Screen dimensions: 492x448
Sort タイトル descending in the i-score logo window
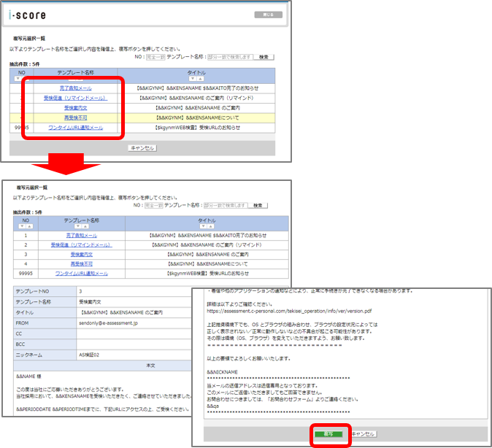pos(193,79)
